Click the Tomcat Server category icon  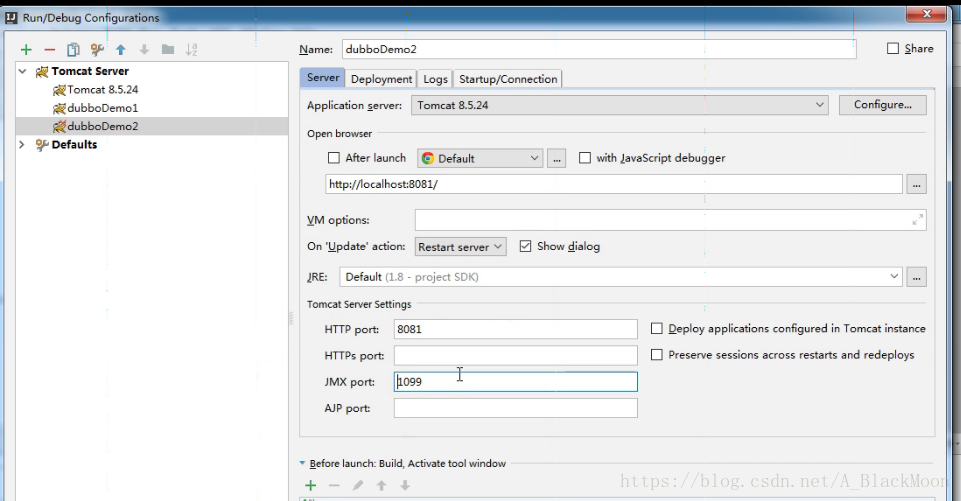pos(42,72)
